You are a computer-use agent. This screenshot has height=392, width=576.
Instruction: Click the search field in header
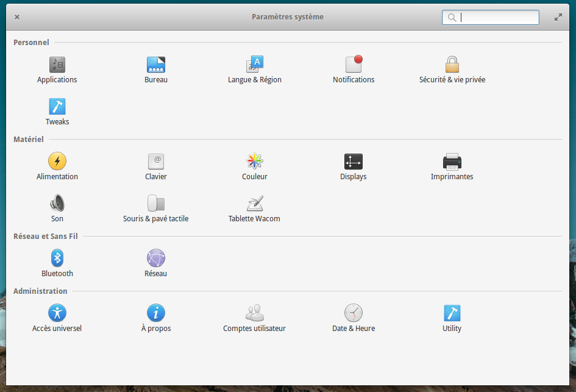(497, 17)
